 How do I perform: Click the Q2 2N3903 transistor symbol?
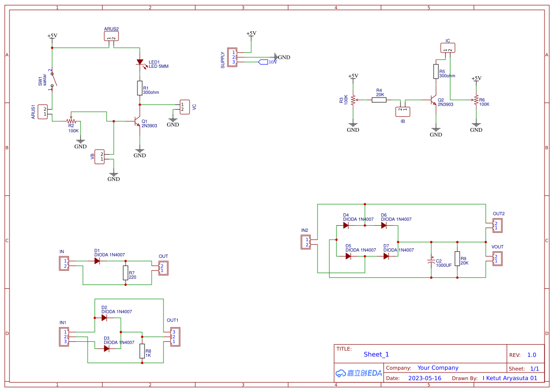point(433,100)
